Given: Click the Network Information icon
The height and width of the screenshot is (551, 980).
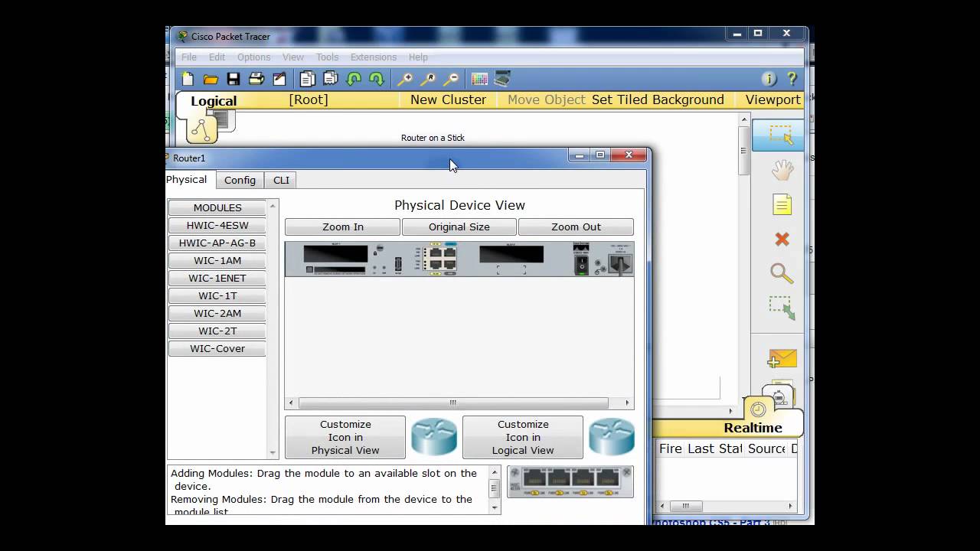Looking at the screenshot, I should tap(769, 79).
